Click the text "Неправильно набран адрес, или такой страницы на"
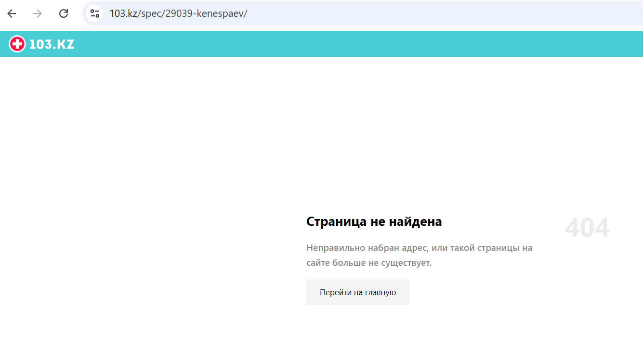 420,248
